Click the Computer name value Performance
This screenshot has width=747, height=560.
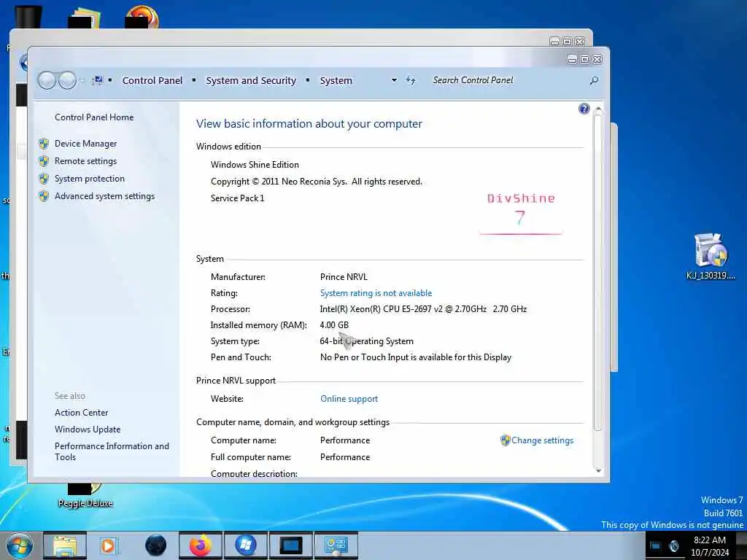pos(345,440)
